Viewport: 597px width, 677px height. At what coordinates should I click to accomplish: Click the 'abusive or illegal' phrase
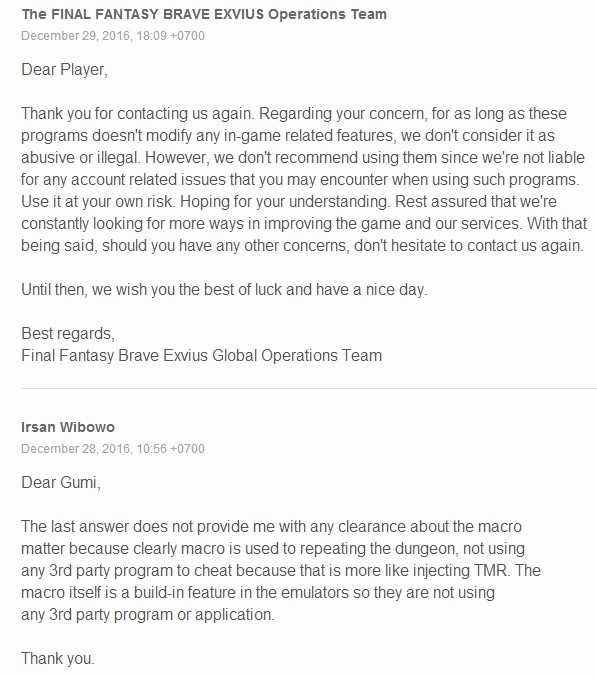click(x=80, y=158)
